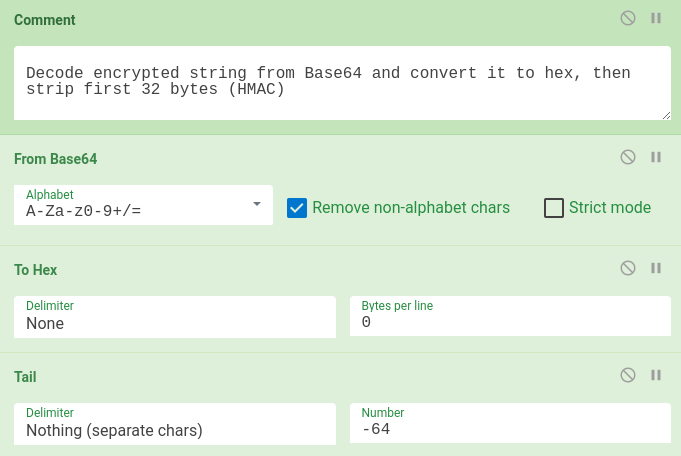The width and height of the screenshot is (681, 456).
Task: Grab the comment box resize handle
Action: point(667,116)
